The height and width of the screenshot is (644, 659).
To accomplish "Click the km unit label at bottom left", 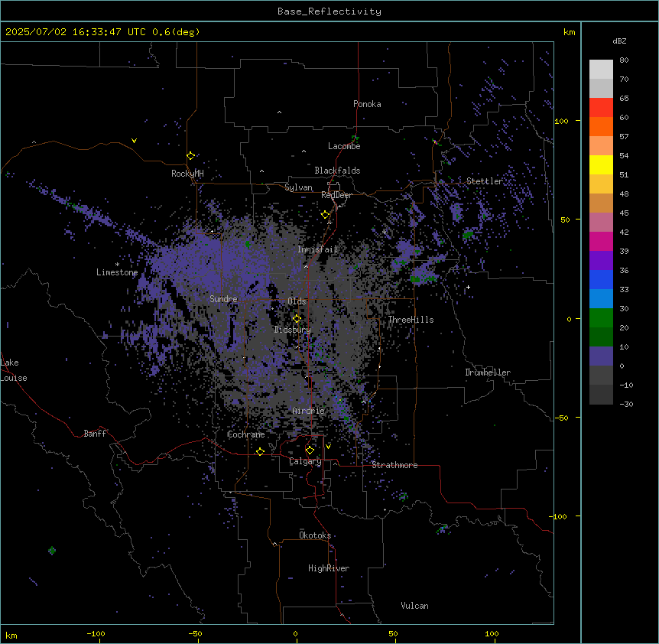I will [x=11, y=635].
